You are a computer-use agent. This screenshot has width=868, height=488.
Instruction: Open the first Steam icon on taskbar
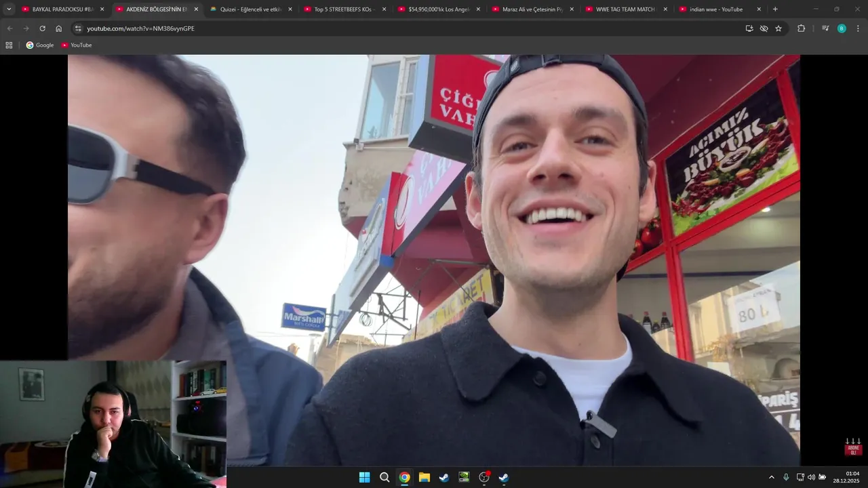[x=444, y=477]
